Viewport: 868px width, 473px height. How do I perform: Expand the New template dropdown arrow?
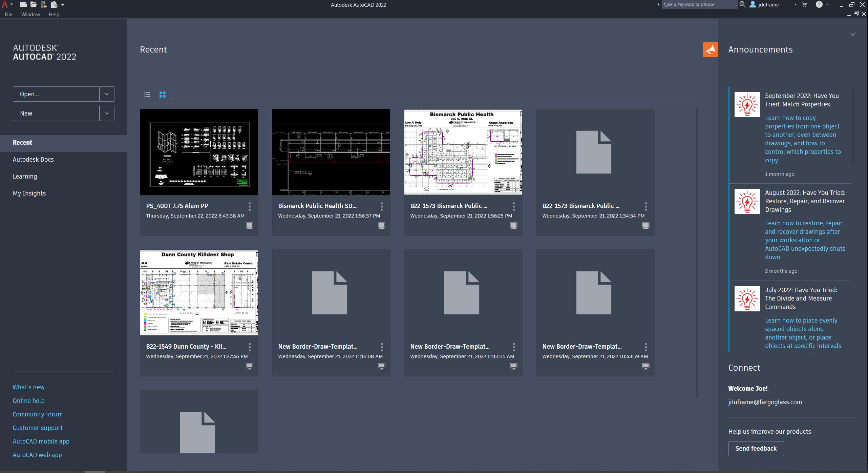pos(106,113)
